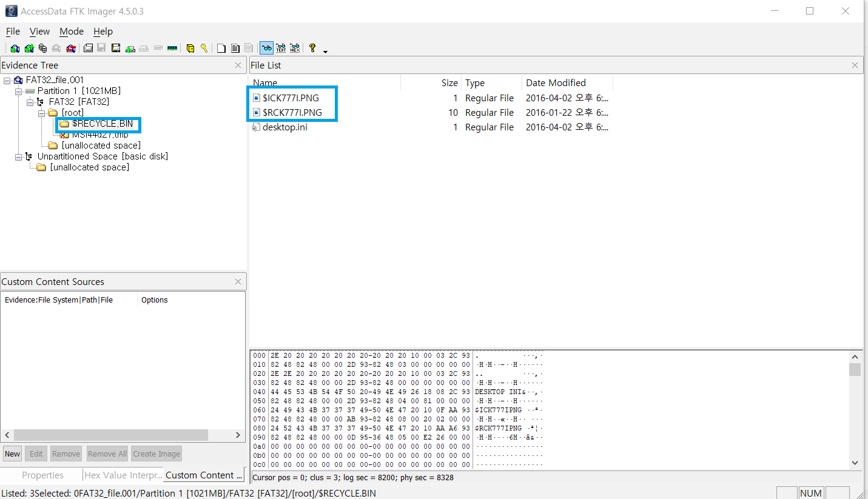
Task: Toggle HEX view mode glasses icon
Action: click(x=295, y=49)
